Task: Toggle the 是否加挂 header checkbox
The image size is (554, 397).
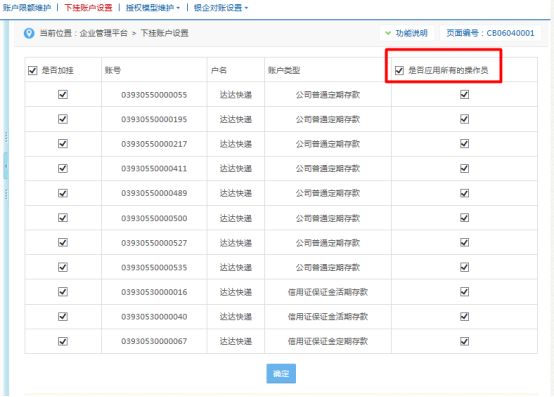Action: click(33, 71)
